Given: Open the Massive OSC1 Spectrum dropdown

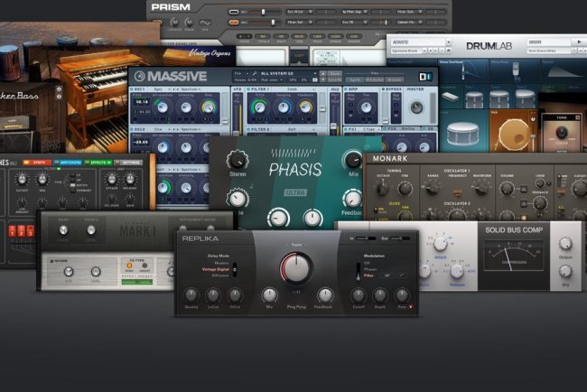Looking at the screenshot, I should (190, 89).
